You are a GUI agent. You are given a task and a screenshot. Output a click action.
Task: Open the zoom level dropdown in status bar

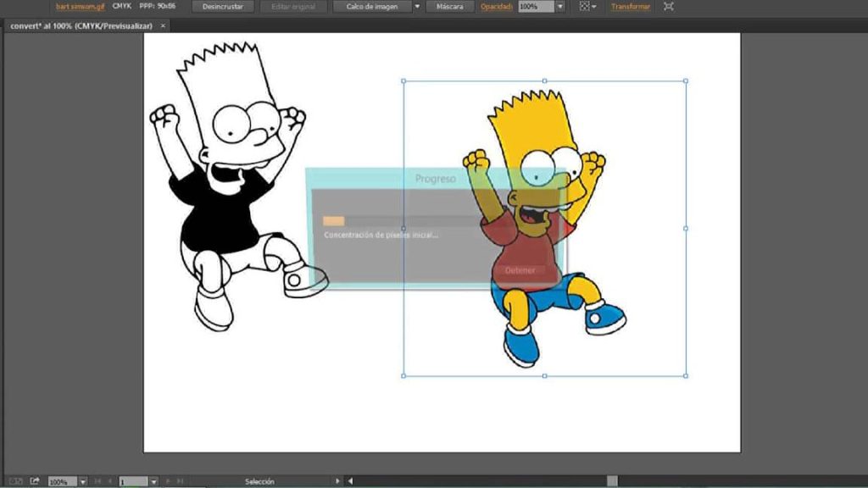coord(83,482)
